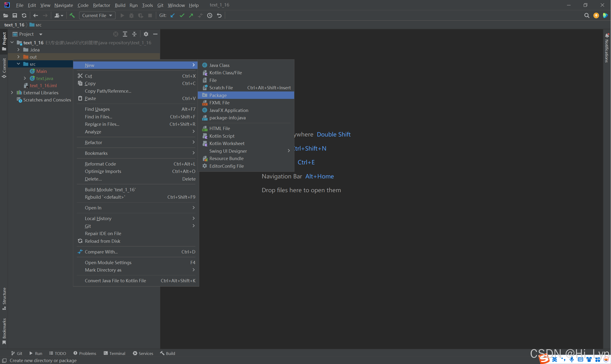Choose Java Class in New submenu

click(x=219, y=65)
